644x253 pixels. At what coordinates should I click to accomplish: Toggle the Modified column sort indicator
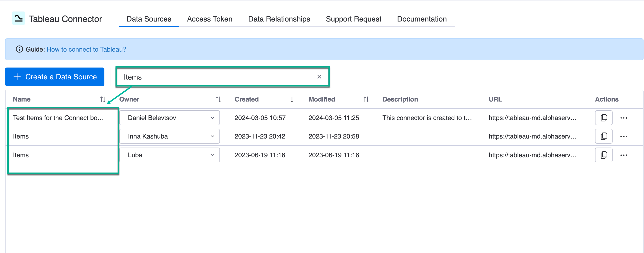click(x=366, y=99)
